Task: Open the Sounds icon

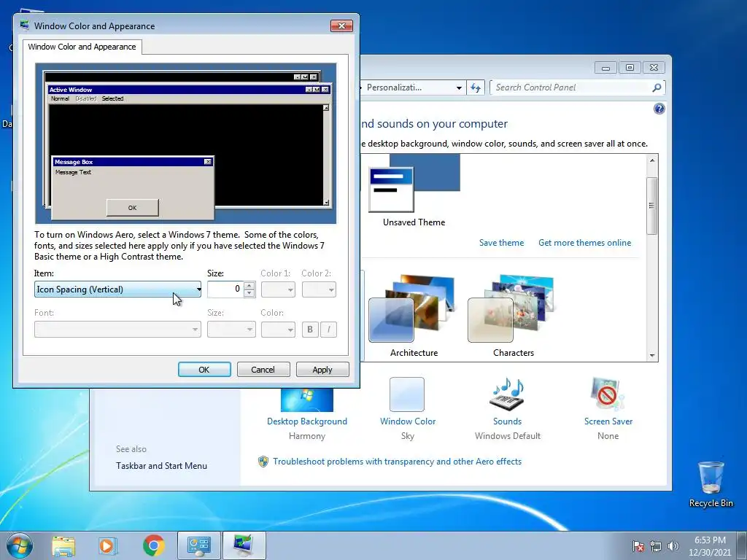Action: coord(508,394)
